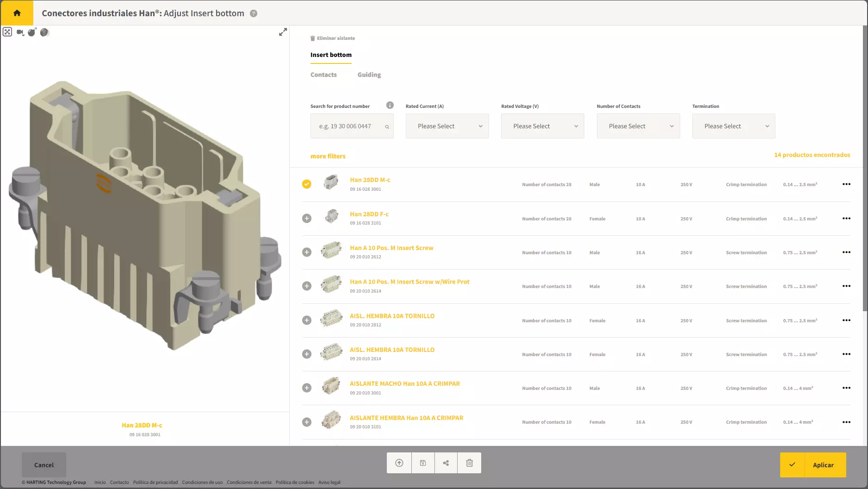Click Han 28DD M-c caption under the 3D model
The image size is (868, 489).
tap(142, 426)
